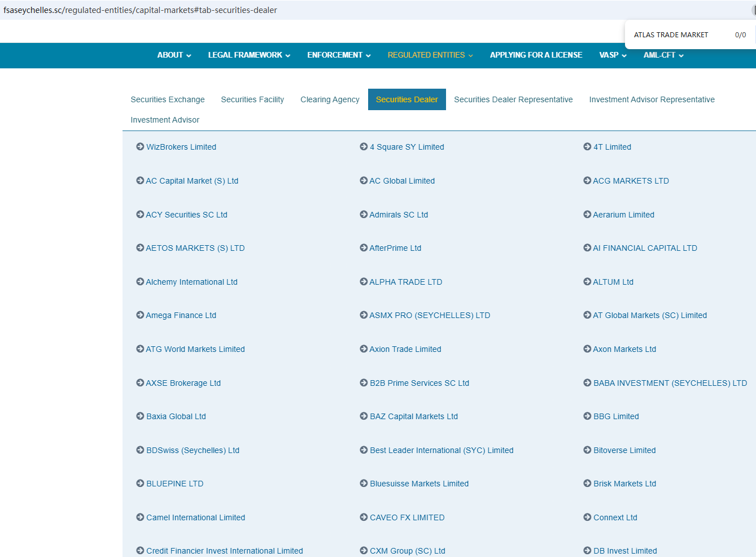The height and width of the screenshot is (557, 756).
Task: Click the arrow icon beside ACG MARKETS LTD
Action: coord(587,181)
